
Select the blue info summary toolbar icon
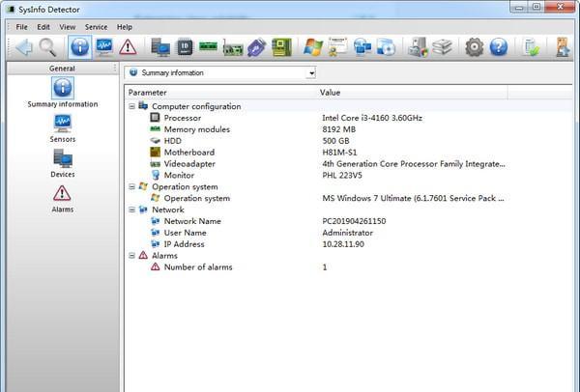[x=79, y=47]
